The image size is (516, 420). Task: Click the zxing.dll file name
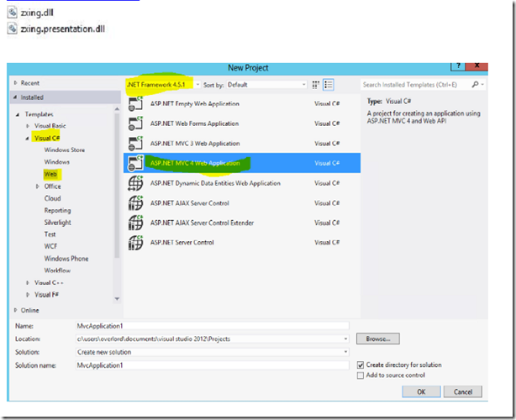coord(37,13)
